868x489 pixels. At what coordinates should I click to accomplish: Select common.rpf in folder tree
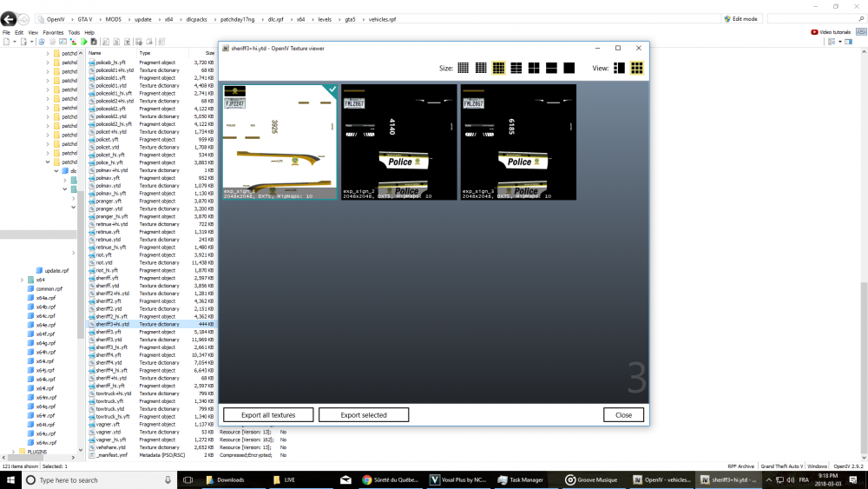pos(49,289)
